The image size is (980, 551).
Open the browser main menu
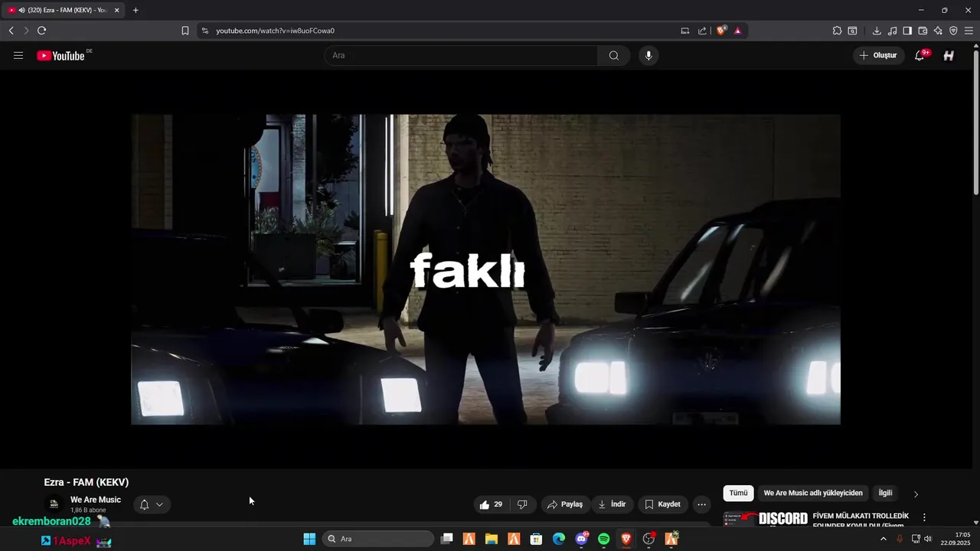(x=969, y=31)
